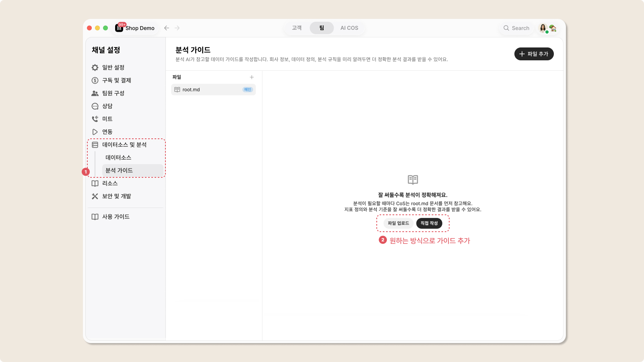Go forward with the right arrow
The image size is (644, 362).
pyautogui.click(x=177, y=28)
